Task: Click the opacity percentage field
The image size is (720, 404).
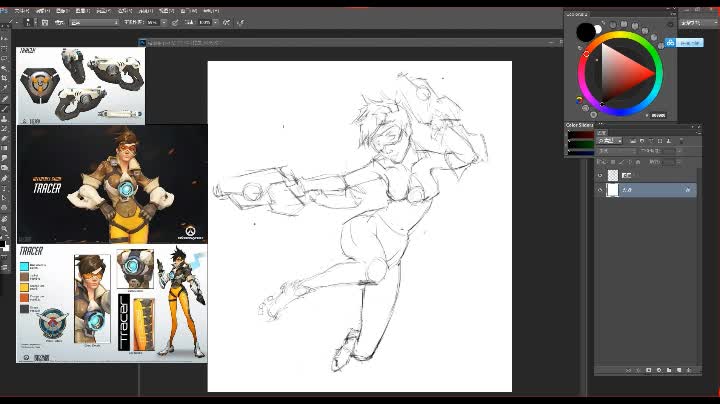Action: pos(152,22)
